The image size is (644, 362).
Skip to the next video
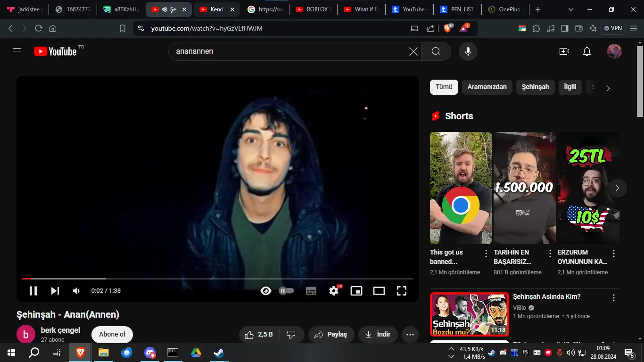pyautogui.click(x=55, y=291)
